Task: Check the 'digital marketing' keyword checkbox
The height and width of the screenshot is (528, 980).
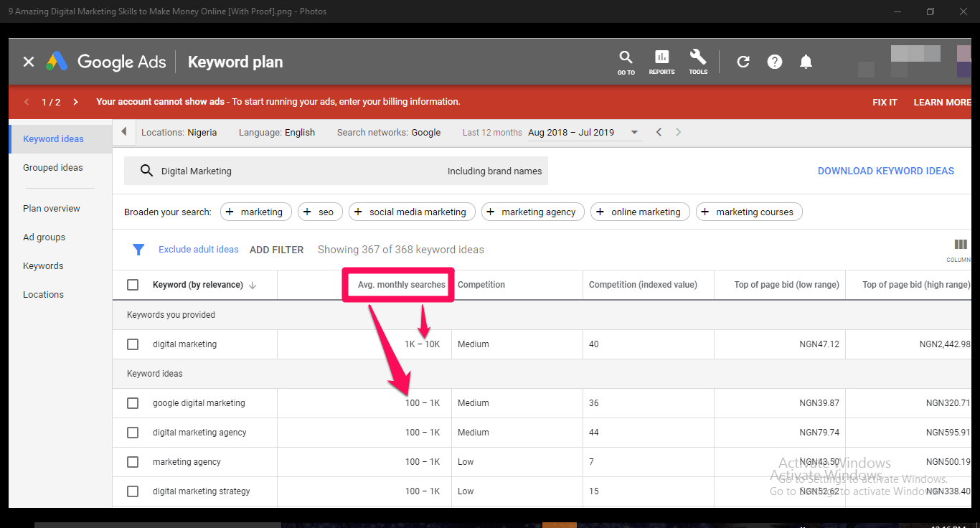Action: coord(133,344)
